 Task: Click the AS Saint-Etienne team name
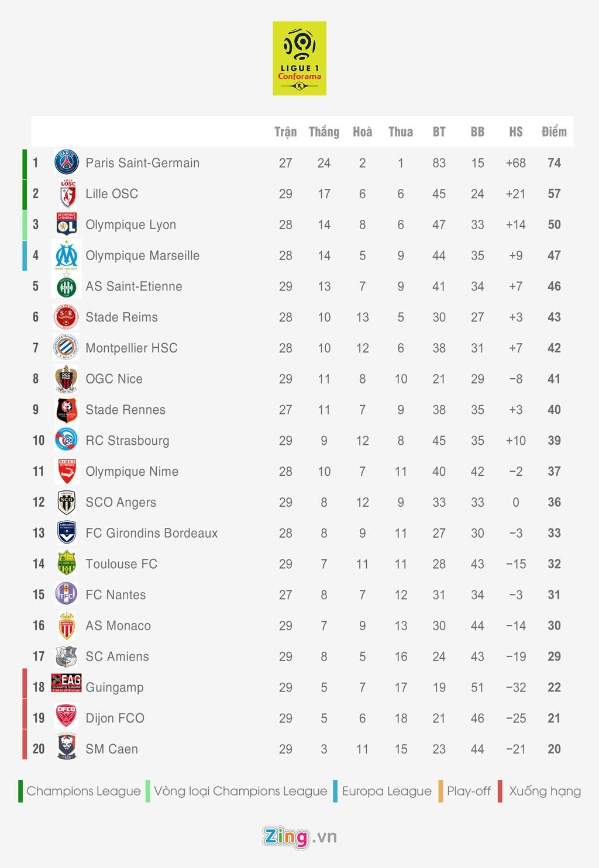click(134, 286)
